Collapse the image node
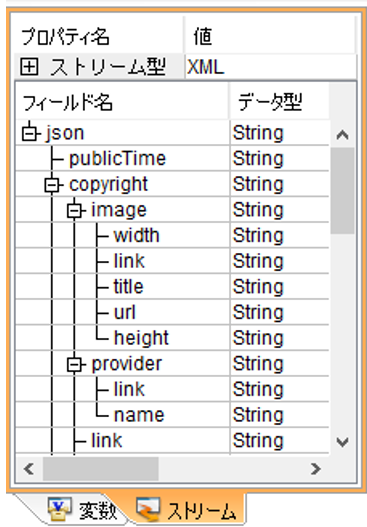The width and height of the screenshot is (367, 527). pos(74,210)
